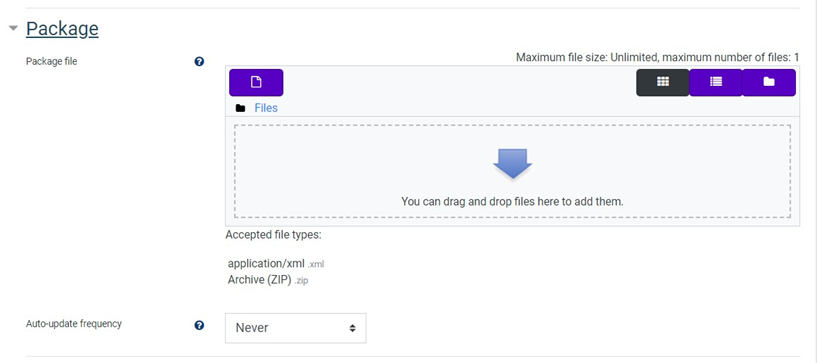Switch file display to detailed list view

(716, 82)
